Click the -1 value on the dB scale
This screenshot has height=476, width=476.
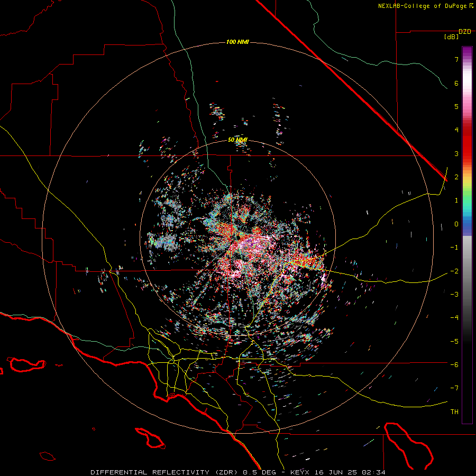click(x=454, y=248)
